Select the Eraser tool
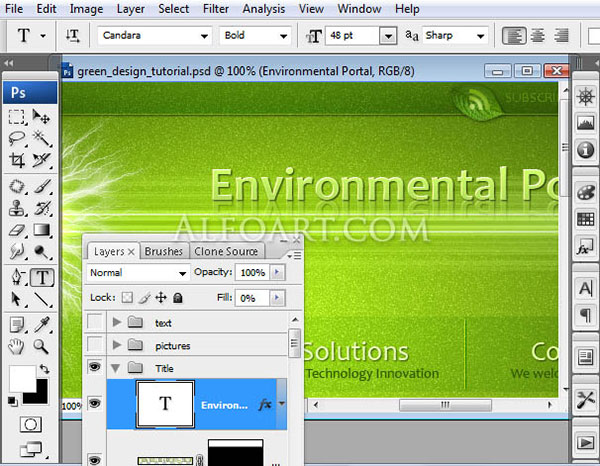 (16, 230)
